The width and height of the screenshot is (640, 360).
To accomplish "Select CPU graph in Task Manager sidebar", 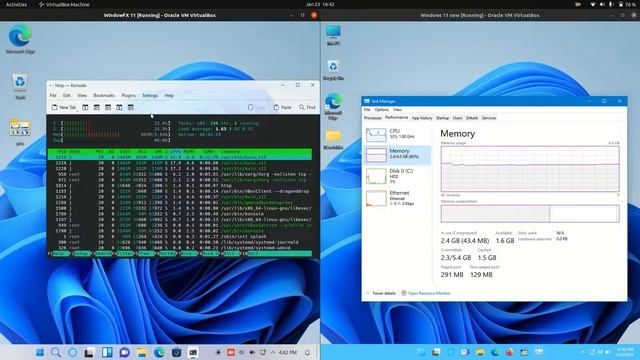I will 397,134.
